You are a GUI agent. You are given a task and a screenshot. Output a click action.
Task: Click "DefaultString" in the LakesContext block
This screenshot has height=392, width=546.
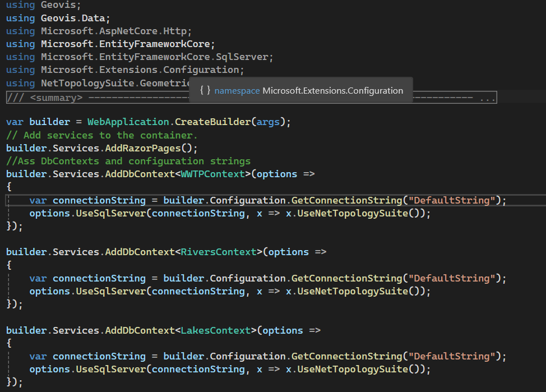[452, 356]
